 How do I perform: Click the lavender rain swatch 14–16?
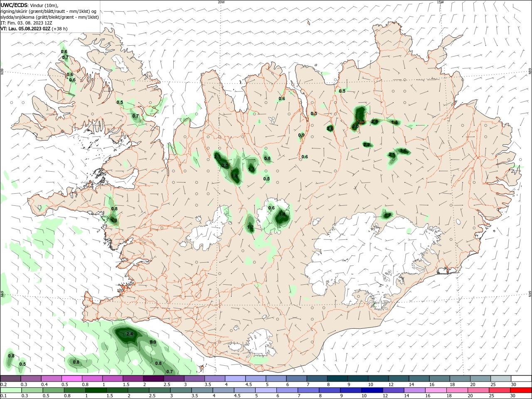[415, 390]
